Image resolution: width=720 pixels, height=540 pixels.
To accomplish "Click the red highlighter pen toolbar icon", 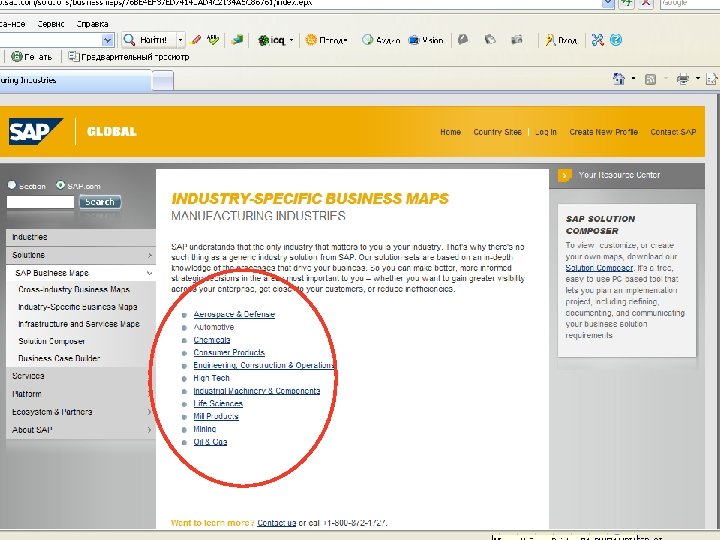I will (196, 40).
